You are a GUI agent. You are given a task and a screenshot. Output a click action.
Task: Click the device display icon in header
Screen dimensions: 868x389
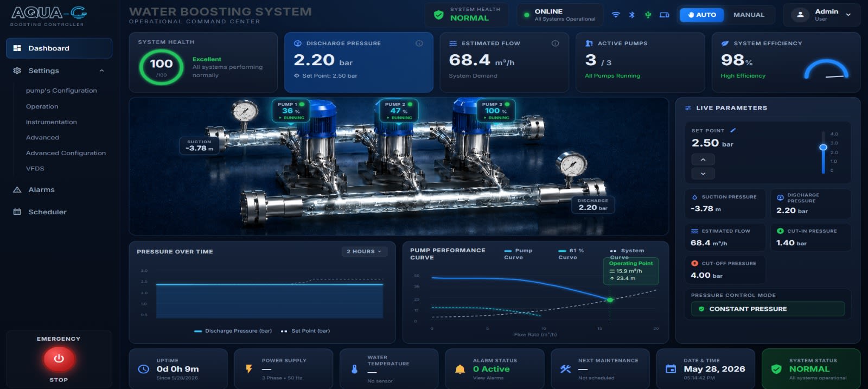point(664,15)
